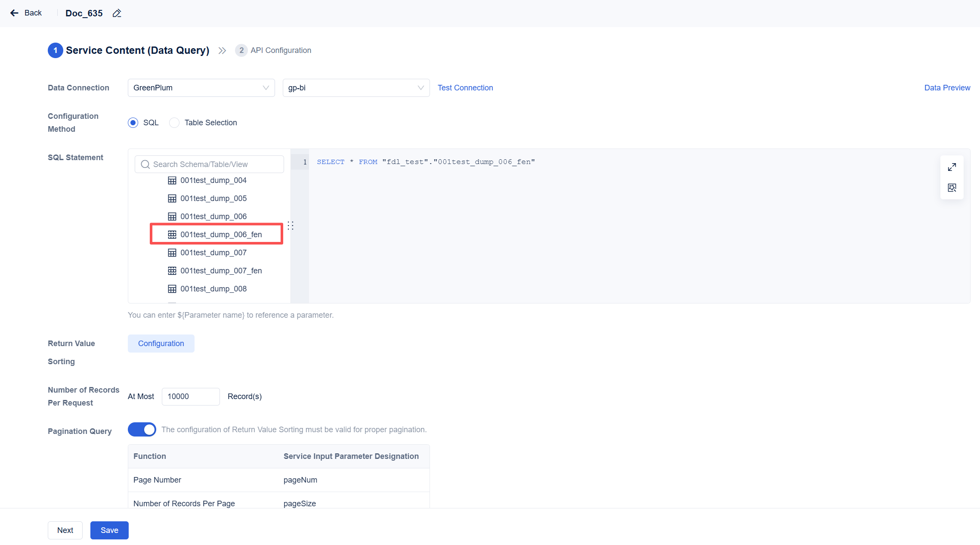Expand SQL editor to fullscreen via expand icon
The height and width of the screenshot is (545, 980).
(952, 167)
